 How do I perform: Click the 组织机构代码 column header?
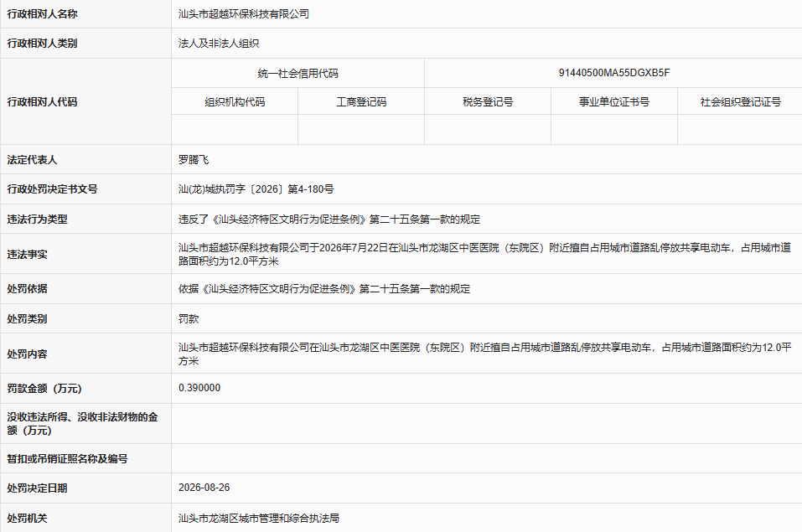pyautogui.click(x=235, y=102)
